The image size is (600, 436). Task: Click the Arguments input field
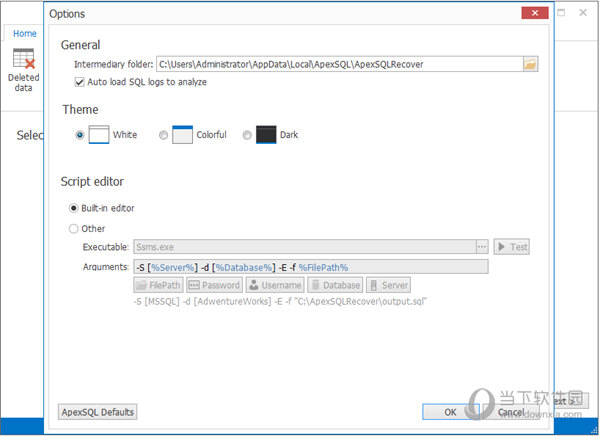[311, 267]
